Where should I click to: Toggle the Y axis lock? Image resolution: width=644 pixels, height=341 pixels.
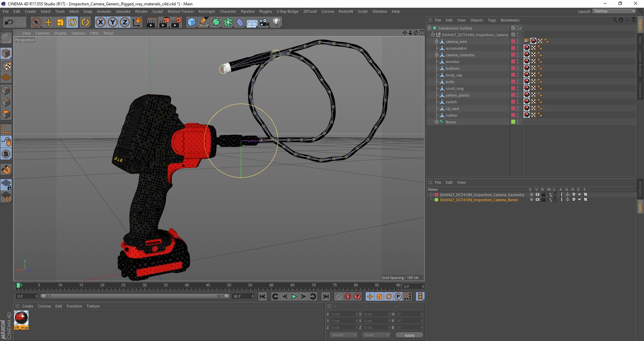point(113,22)
